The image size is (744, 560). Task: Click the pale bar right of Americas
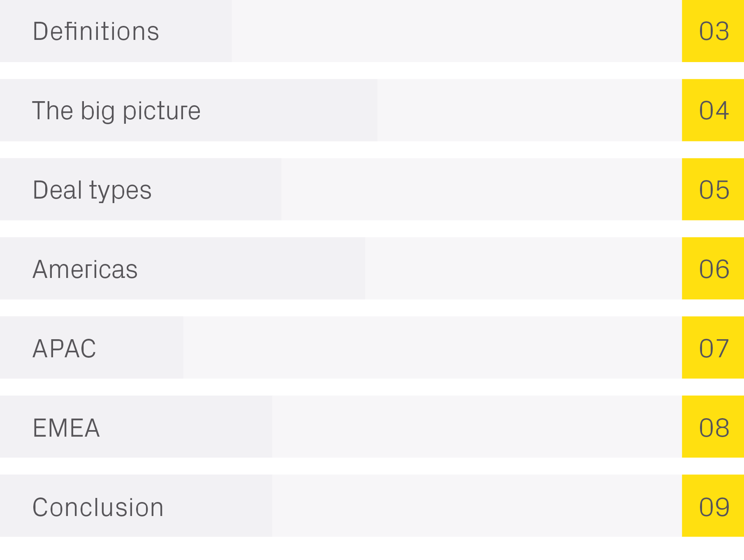tap(523, 269)
